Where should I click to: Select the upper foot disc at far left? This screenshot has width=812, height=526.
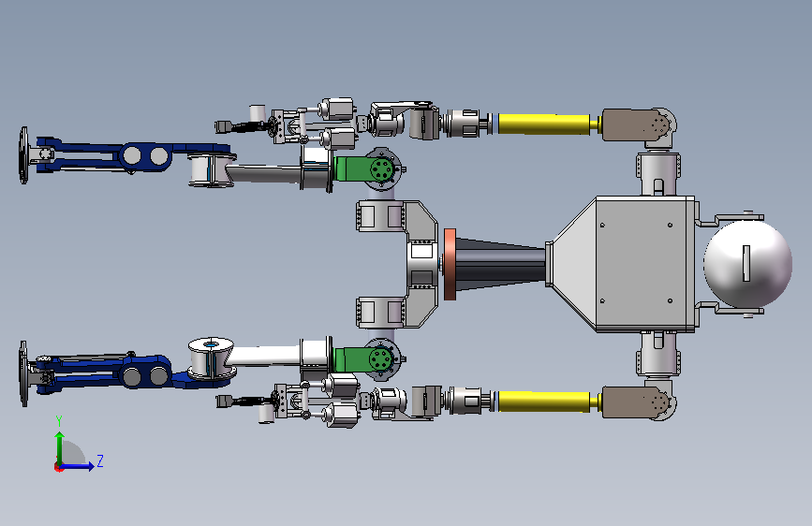point(23,155)
